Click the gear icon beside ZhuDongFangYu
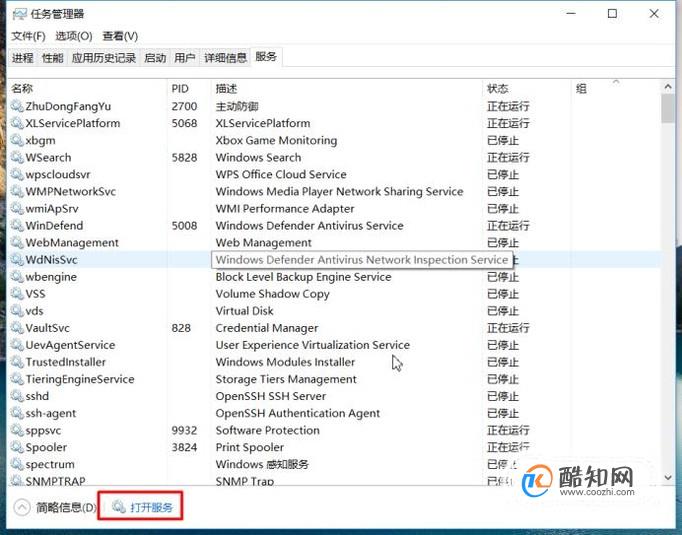Screen dimensions: 682x535 17,106
